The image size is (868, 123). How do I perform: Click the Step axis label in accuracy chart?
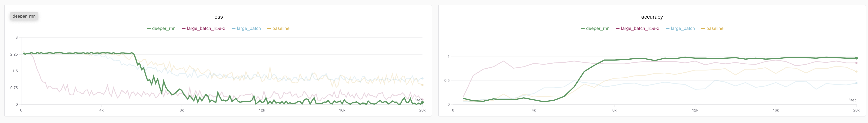[x=852, y=100]
